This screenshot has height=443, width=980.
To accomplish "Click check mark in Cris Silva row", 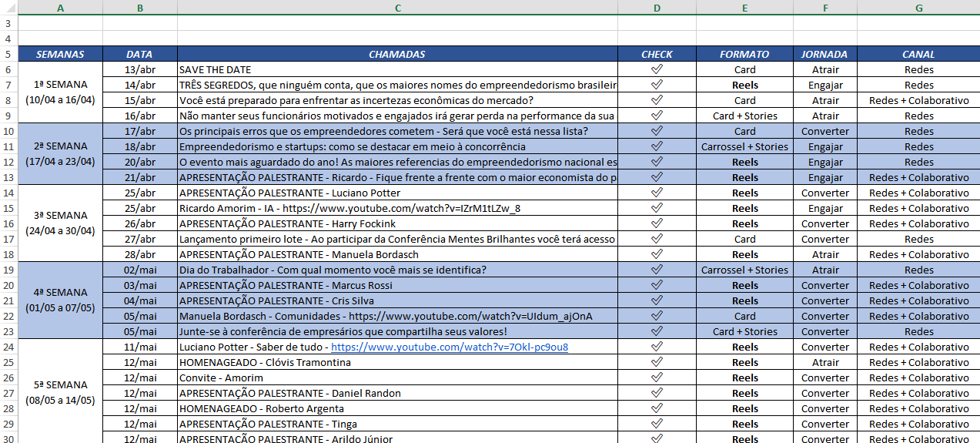I will (x=657, y=300).
